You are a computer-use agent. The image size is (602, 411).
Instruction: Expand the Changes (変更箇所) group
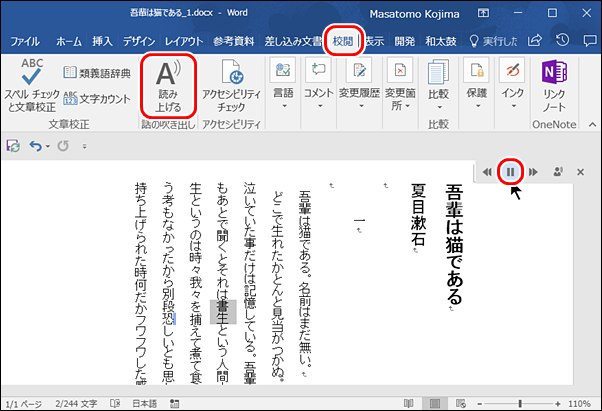[x=400, y=84]
